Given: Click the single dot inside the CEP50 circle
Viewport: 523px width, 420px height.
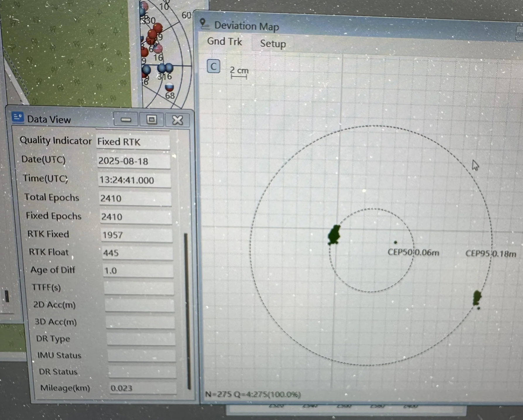Looking at the screenshot, I should pos(395,242).
